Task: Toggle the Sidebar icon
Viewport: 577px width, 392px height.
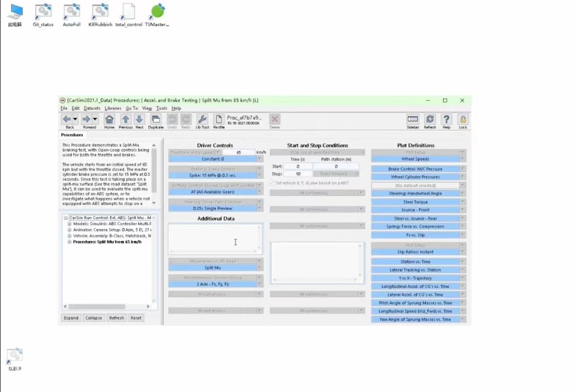Action: click(x=412, y=119)
